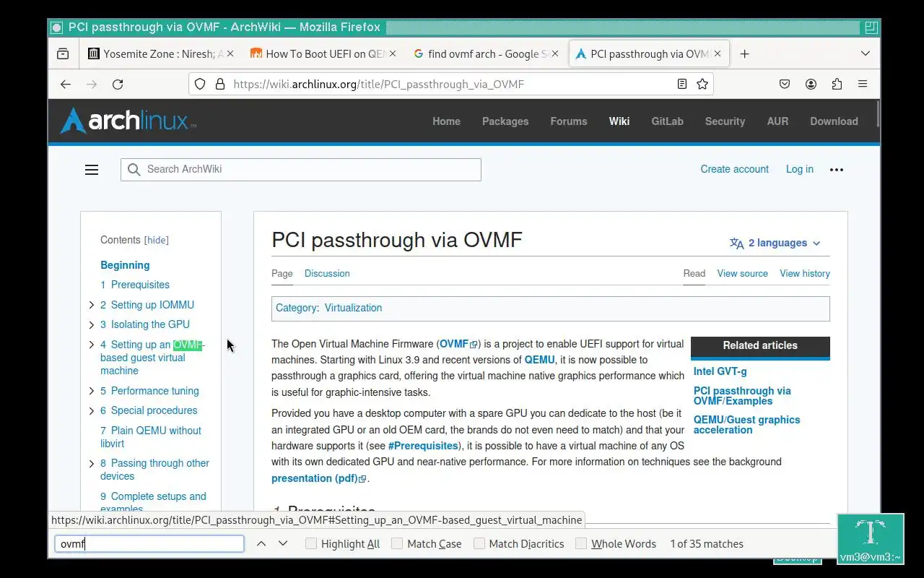
Task: Click the site security padlock icon
Action: 220,84
